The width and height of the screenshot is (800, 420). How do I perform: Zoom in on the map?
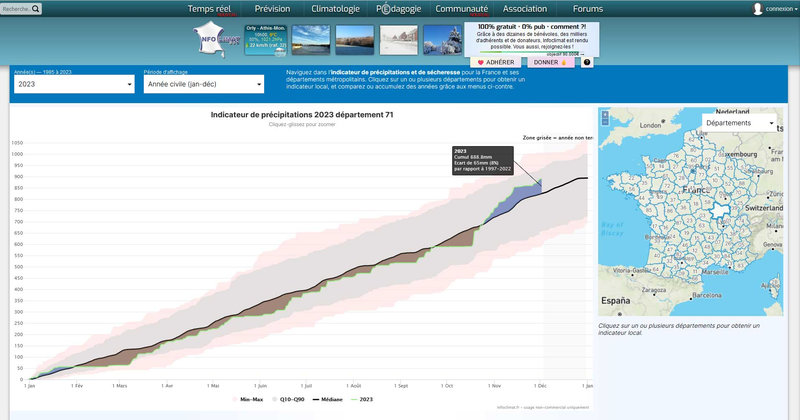coord(605,115)
